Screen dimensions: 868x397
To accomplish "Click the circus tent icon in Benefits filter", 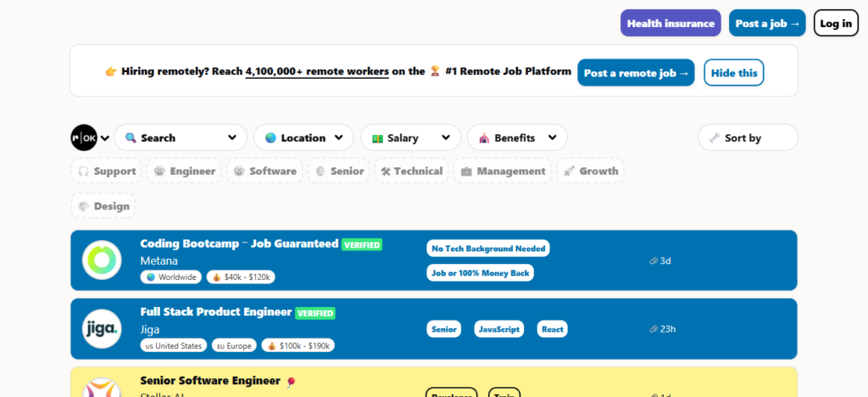I will (x=484, y=138).
